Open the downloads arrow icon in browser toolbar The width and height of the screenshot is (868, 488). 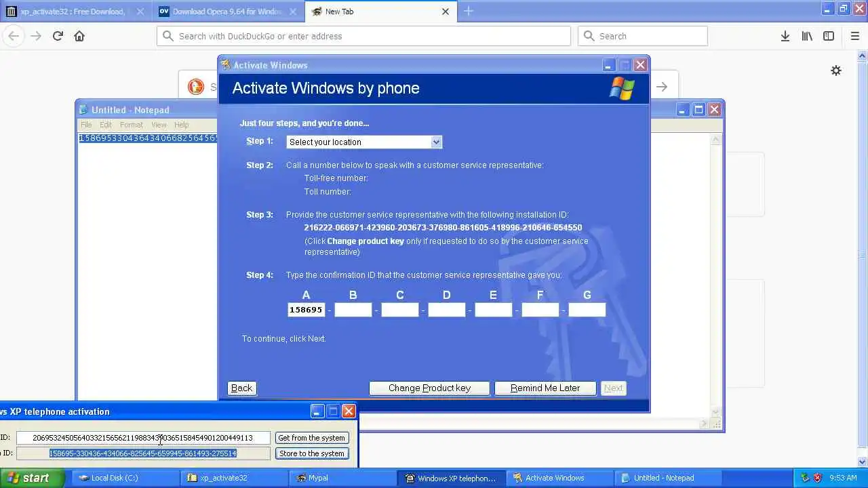click(x=785, y=36)
